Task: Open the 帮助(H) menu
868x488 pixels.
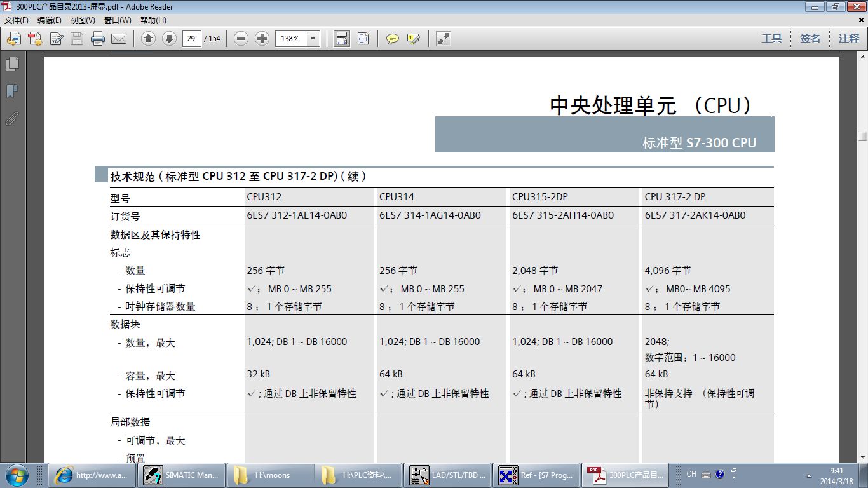Action: [x=153, y=20]
